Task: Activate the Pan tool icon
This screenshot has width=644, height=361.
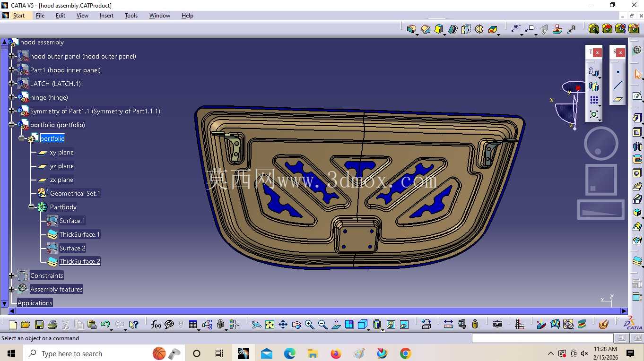Action: pos(283,325)
